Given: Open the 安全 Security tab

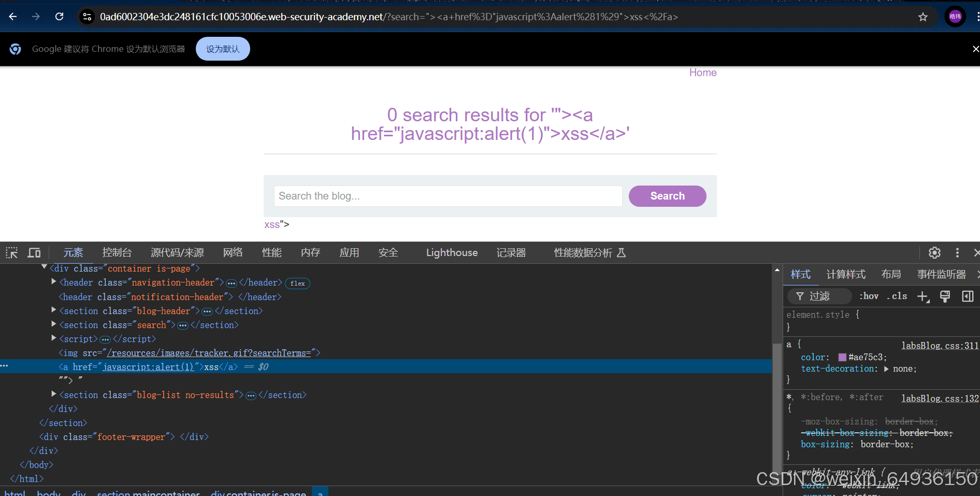Looking at the screenshot, I should click(388, 252).
